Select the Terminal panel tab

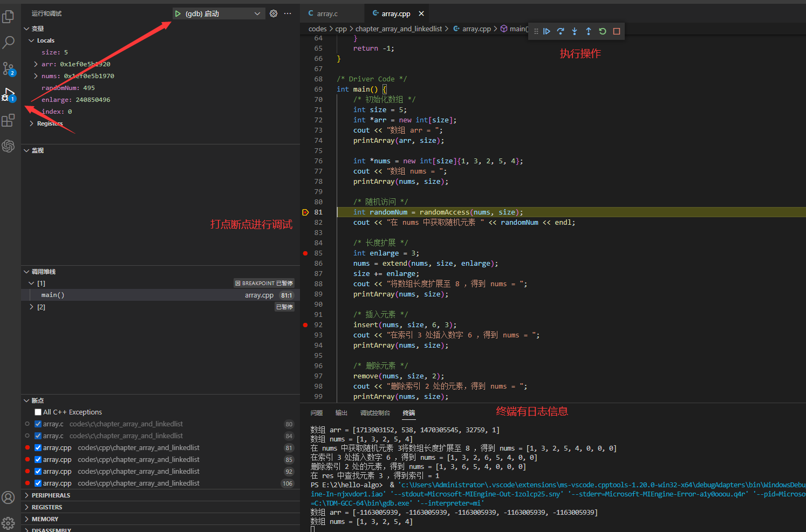coord(409,413)
